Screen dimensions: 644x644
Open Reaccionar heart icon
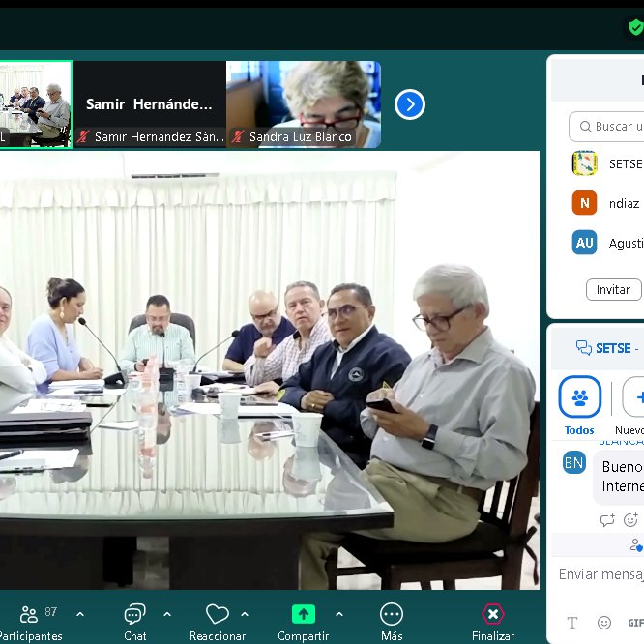(218, 614)
